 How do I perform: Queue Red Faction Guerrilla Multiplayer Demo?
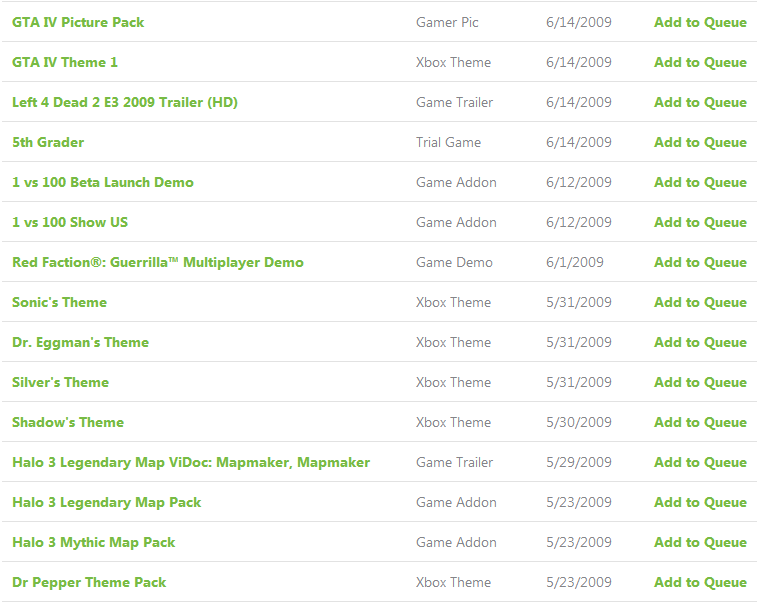pyautogui.click(x=700, y=263)
